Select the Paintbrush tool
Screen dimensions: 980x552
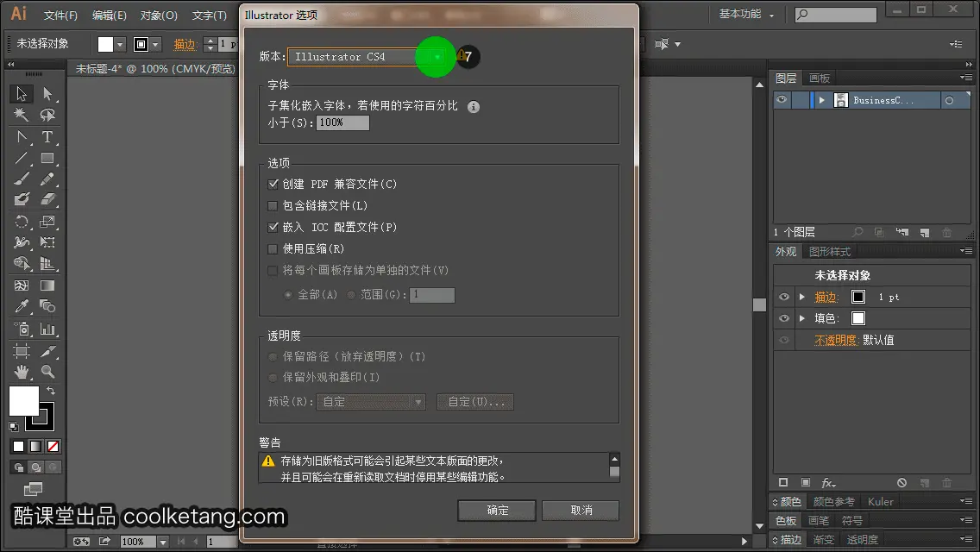[x=22, y=179]
